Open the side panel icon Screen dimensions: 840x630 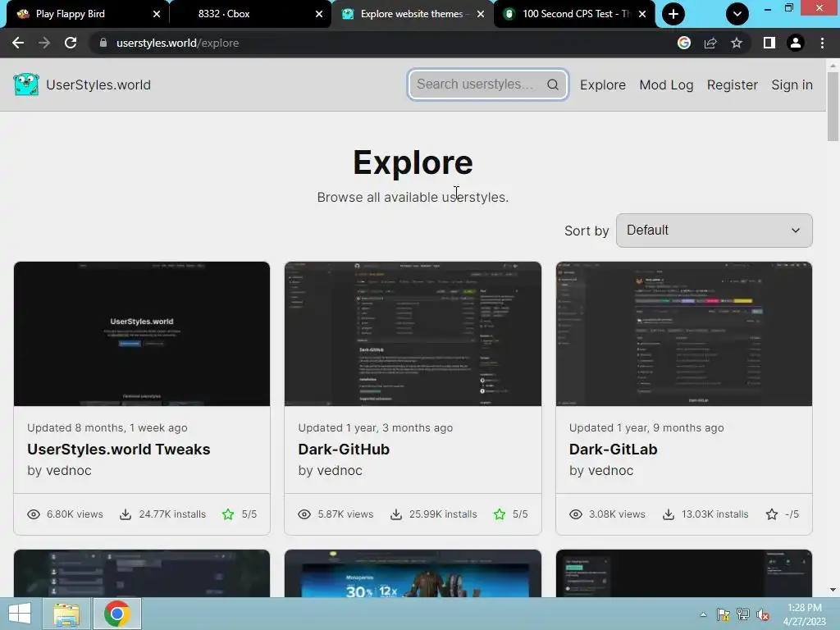pos(769,43)
